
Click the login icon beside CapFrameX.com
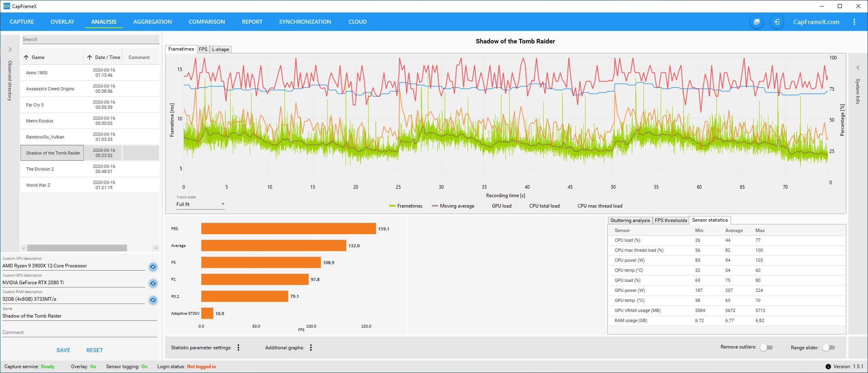tap(777, 22)
